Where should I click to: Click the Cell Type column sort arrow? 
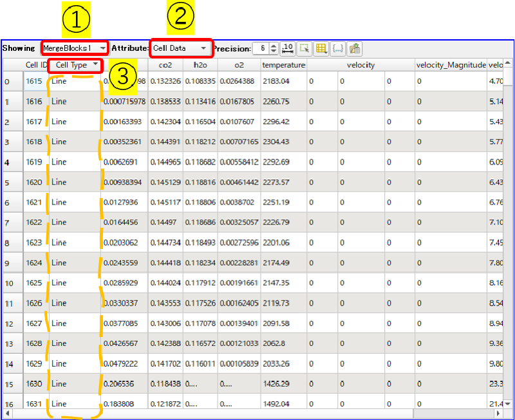(x=96, y=64)
